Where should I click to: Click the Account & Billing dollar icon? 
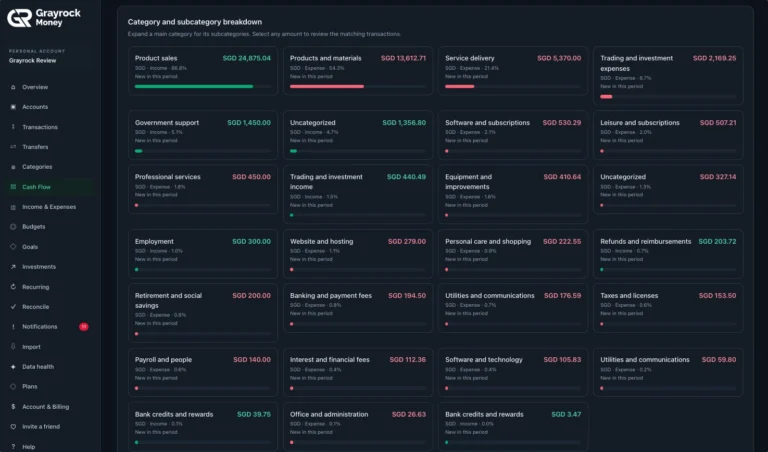point(13,406)
